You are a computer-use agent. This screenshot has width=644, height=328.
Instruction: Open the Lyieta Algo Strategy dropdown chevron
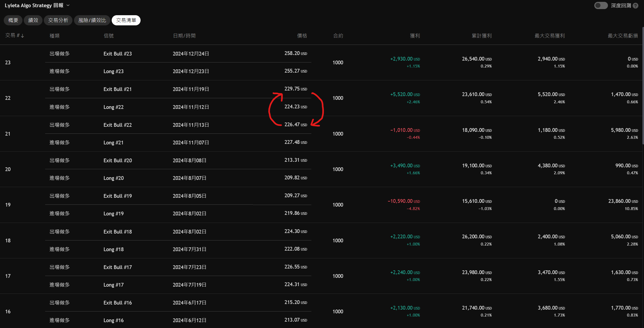[68, 5]
